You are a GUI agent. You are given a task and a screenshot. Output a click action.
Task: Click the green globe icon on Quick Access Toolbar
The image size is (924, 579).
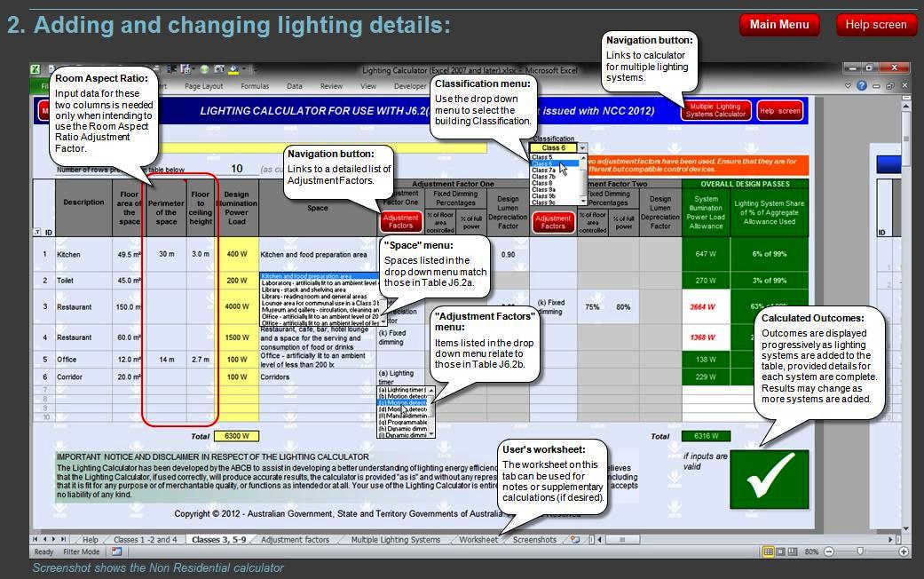(x=206, y=67)
